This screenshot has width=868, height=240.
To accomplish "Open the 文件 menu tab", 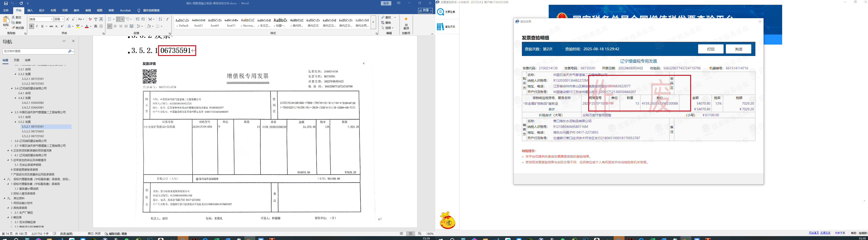I will (6, 10).
